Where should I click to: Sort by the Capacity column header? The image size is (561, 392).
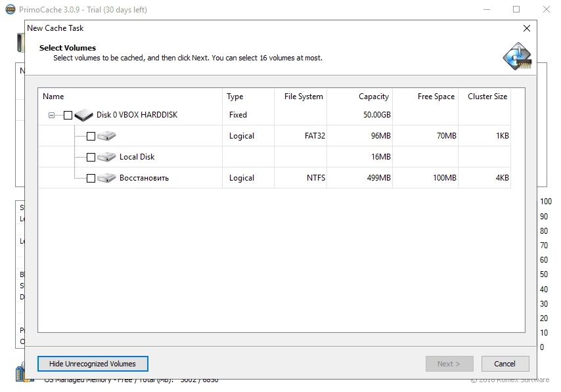pyautogui.click(x=359, y=97)
